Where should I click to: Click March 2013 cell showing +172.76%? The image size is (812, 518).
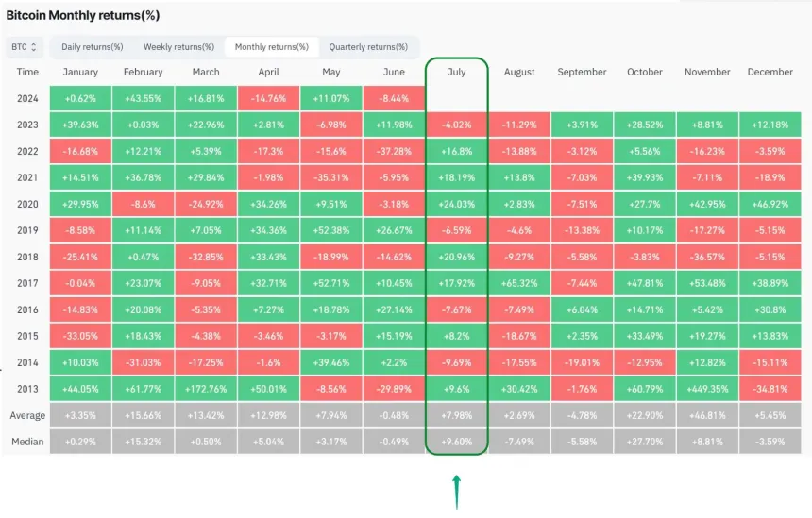(205, 388)
